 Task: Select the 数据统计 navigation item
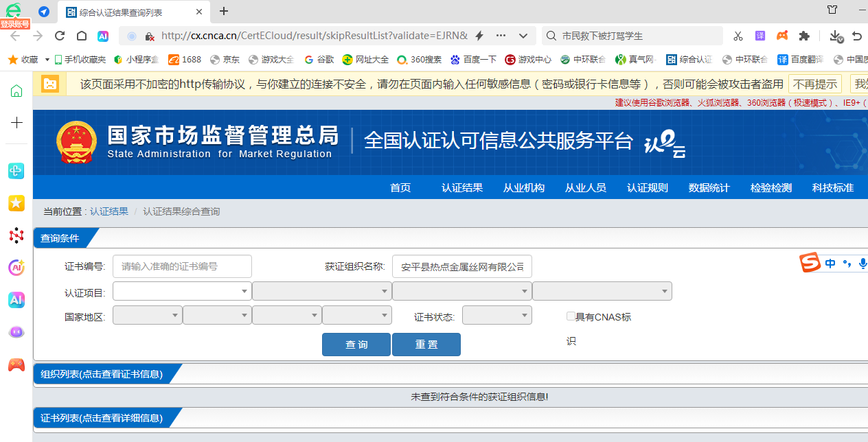709,187
